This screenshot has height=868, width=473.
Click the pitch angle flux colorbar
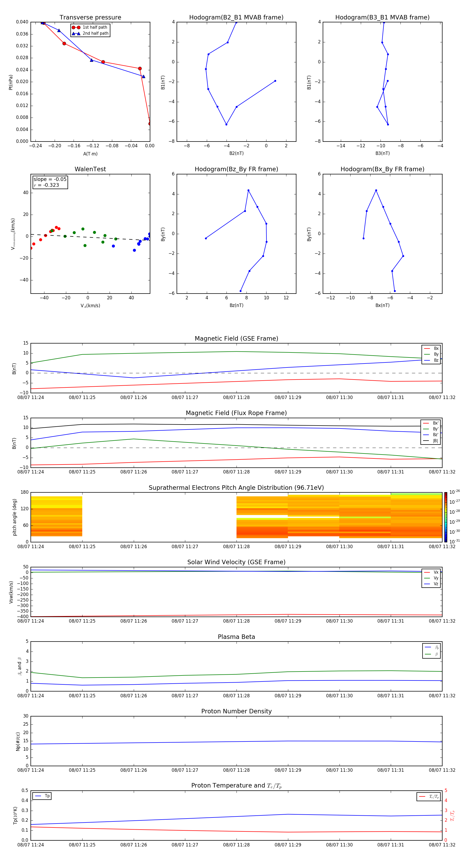pos(446,517)
